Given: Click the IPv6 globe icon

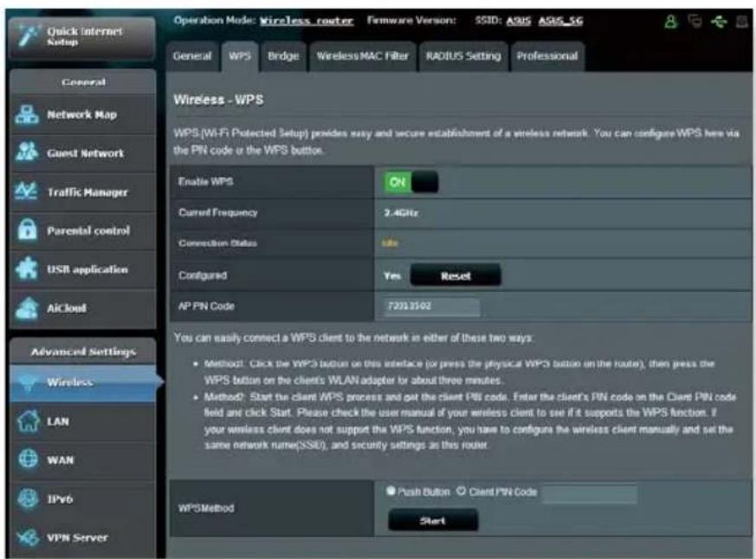Looking at the screenshot, I should click(x=28, y=498).
